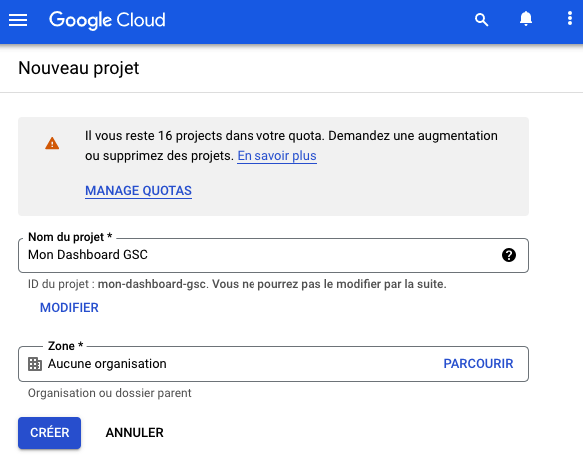The image size is (583, 475).
Task: Click the quota warning message text
Action: pyautogui.click(x=291, y=146)
